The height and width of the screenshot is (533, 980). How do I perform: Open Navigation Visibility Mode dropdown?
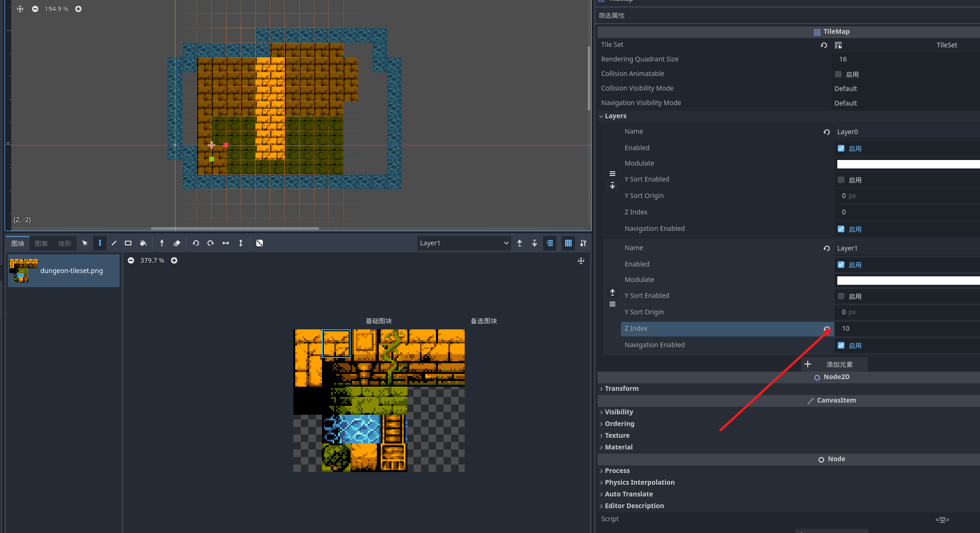tap(906, 103)
